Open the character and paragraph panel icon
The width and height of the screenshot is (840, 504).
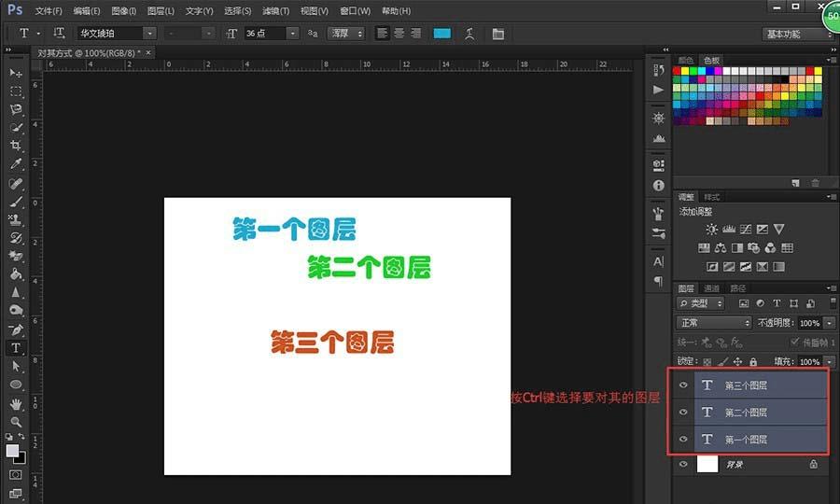pyautogui.click(x=497, y=34)
